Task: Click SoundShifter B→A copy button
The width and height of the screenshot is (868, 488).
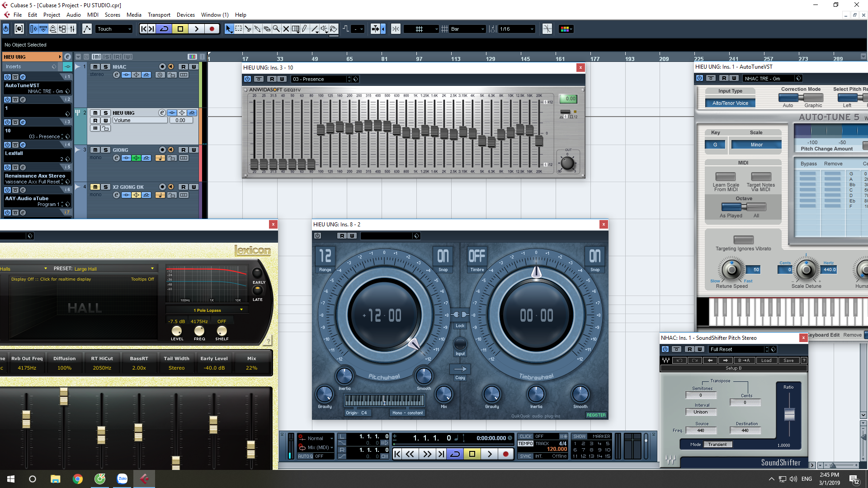Action: (744, 361)
